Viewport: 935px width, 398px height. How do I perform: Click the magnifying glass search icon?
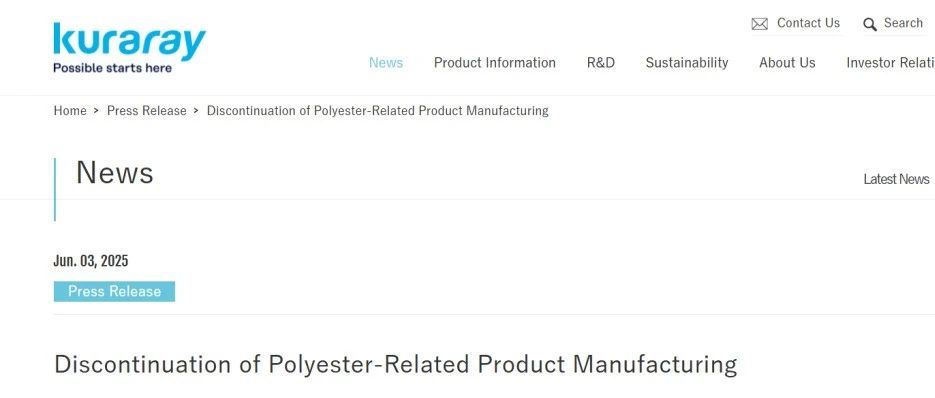coord(870,24)
